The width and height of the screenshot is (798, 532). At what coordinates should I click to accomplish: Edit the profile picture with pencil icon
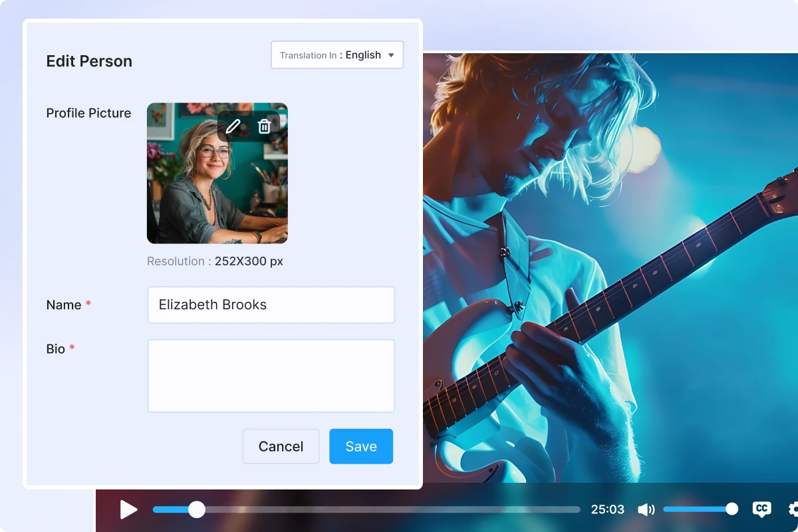click(233, 126)
